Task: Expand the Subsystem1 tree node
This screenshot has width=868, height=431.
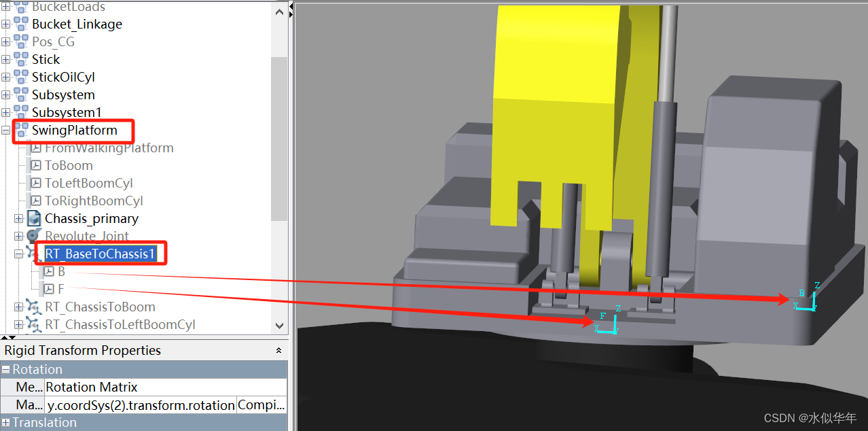Action: point(5,112)
